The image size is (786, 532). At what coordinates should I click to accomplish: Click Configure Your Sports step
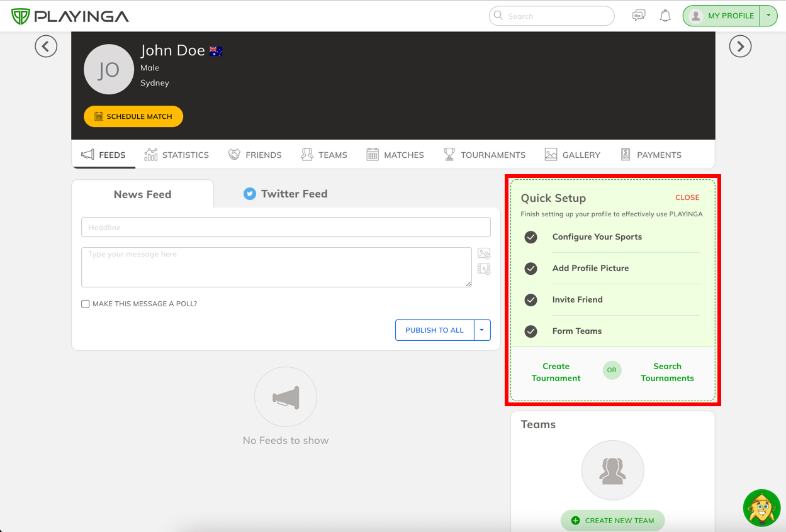coord(597,237)
